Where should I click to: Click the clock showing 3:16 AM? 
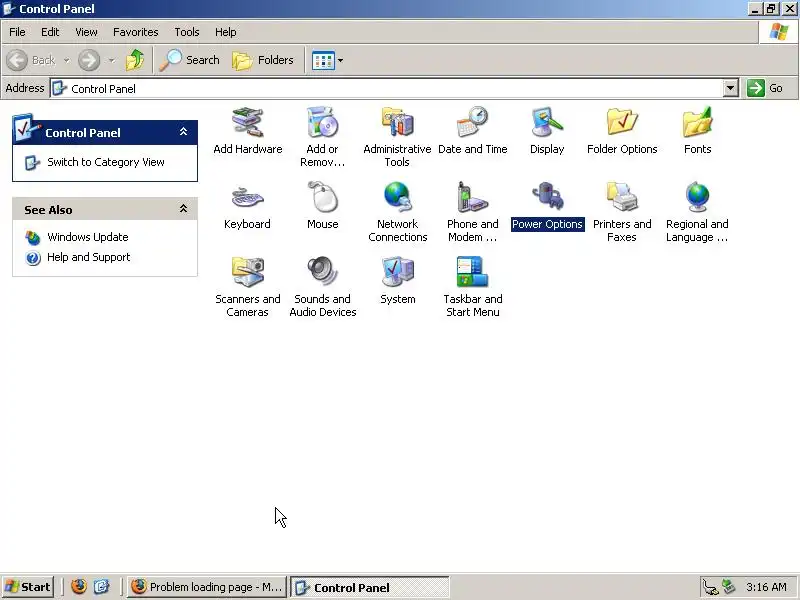[766, 587]
